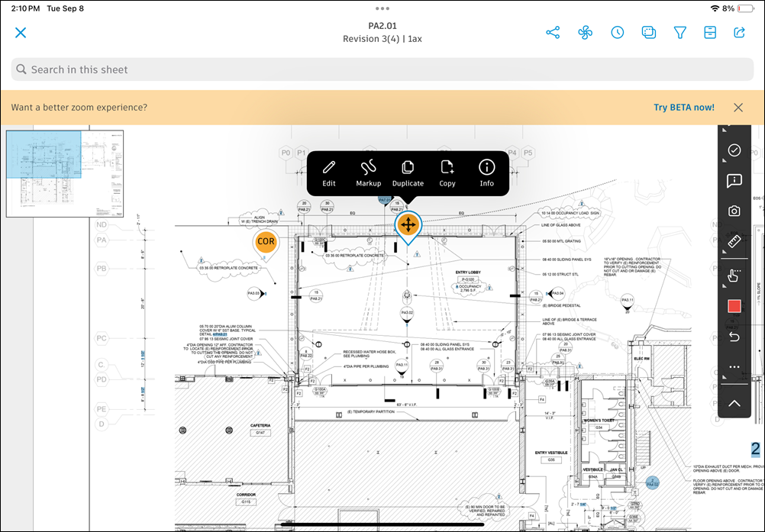Choose Info in the pin popup menu
Viewport: 765px width, 532px height.
[486, 173]
